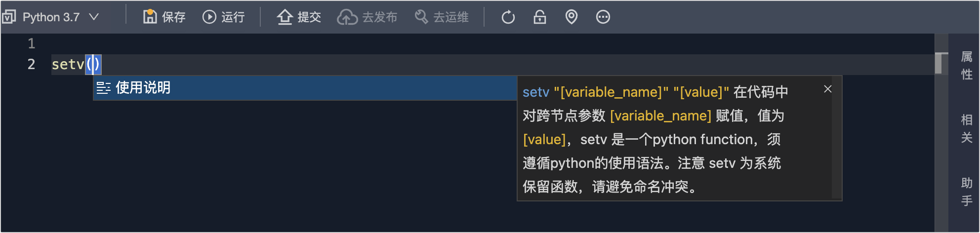This screenshot has width=980, height=233.
Task: Open the more options ellipsis menu
Action: pyautogui.click(x=603, y=17)
